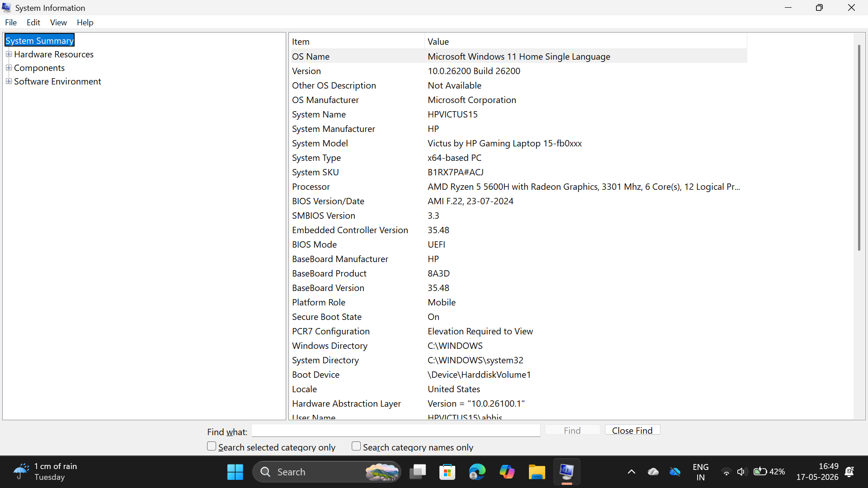
Task: Select the OS Name row
Action: [x=518, y=56]
